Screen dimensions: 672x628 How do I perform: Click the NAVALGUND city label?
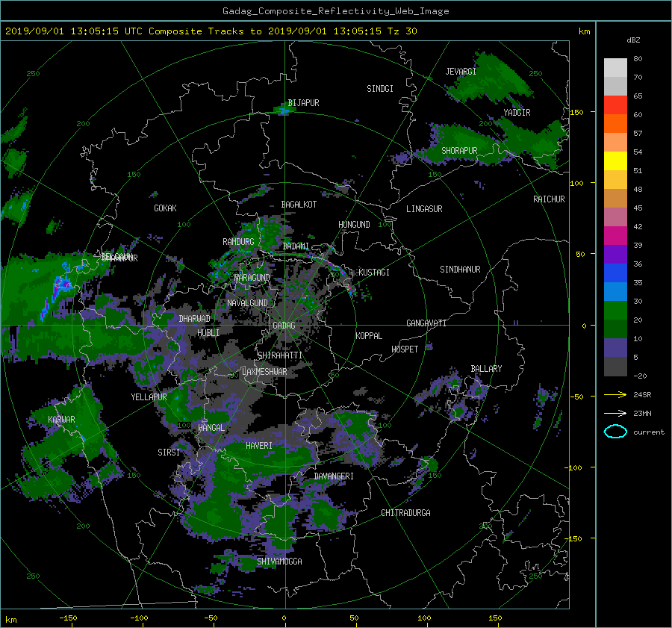point(247,303)
